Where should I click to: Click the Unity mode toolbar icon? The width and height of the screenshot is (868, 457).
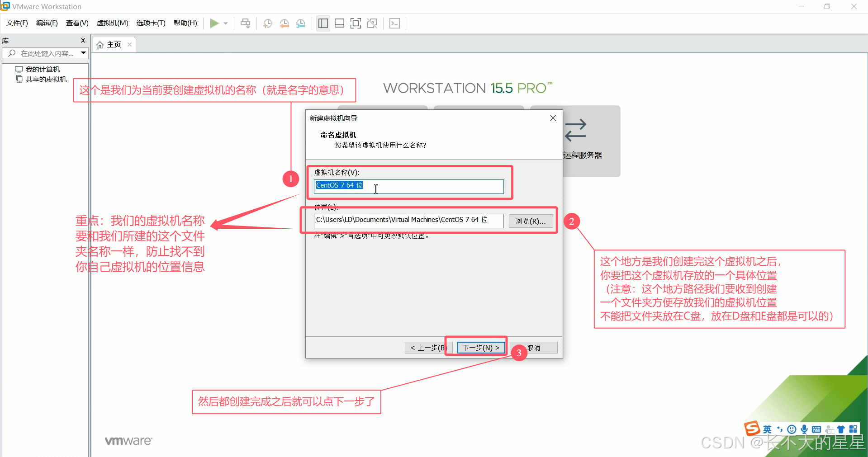point(372,23)
